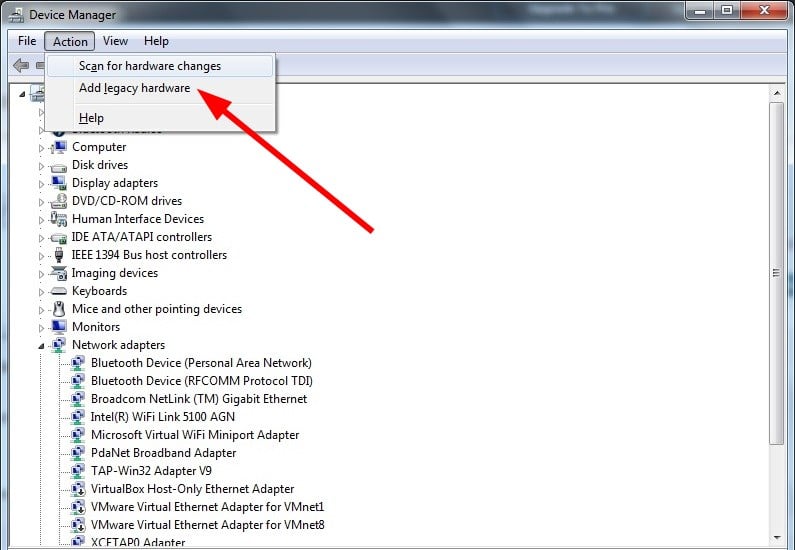
Task: Select TAP-Win32 Adapter V9 text
Action: (x=151, y=471)
